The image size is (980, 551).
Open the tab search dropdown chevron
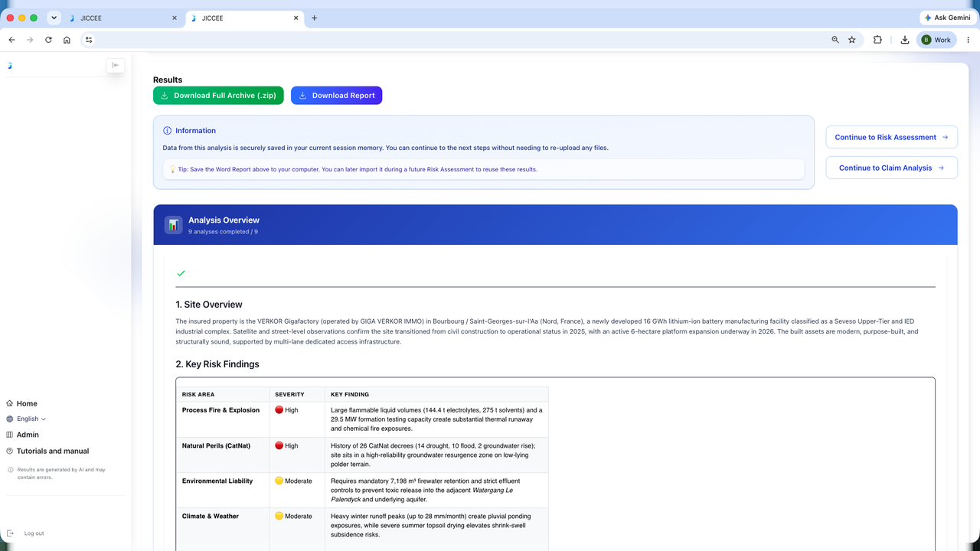tap(54, 18)
